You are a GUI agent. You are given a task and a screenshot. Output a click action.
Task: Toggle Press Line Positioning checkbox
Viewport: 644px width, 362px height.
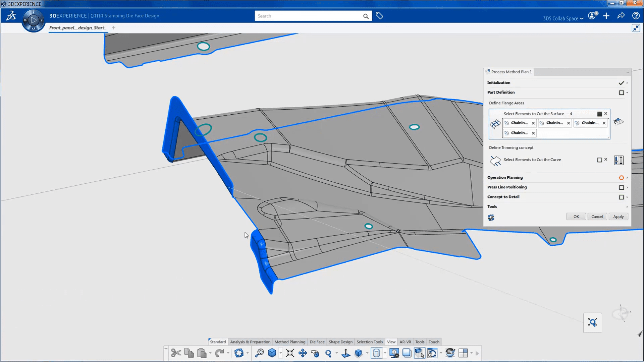click(x=622, y=187)
